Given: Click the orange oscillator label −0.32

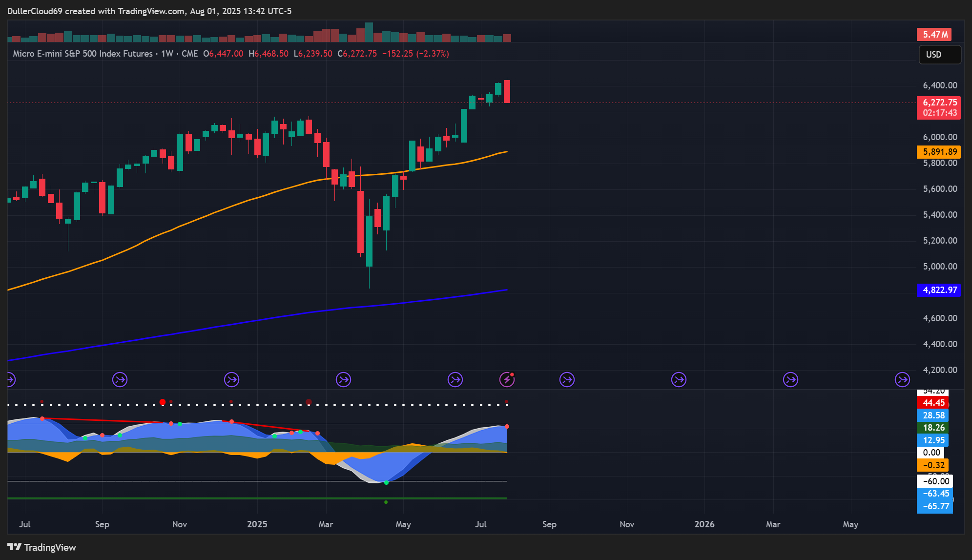Looking at the screenshot, I should pos(932,465).
